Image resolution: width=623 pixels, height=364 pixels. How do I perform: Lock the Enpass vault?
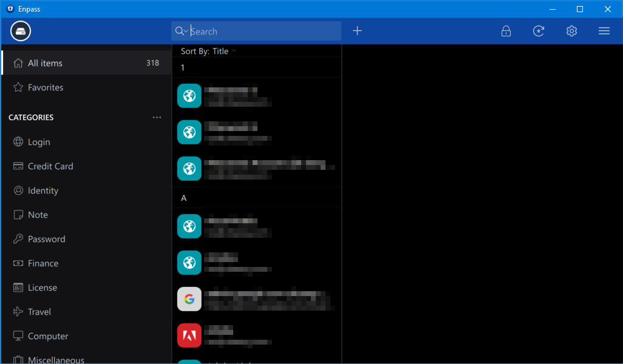[506, 30]
